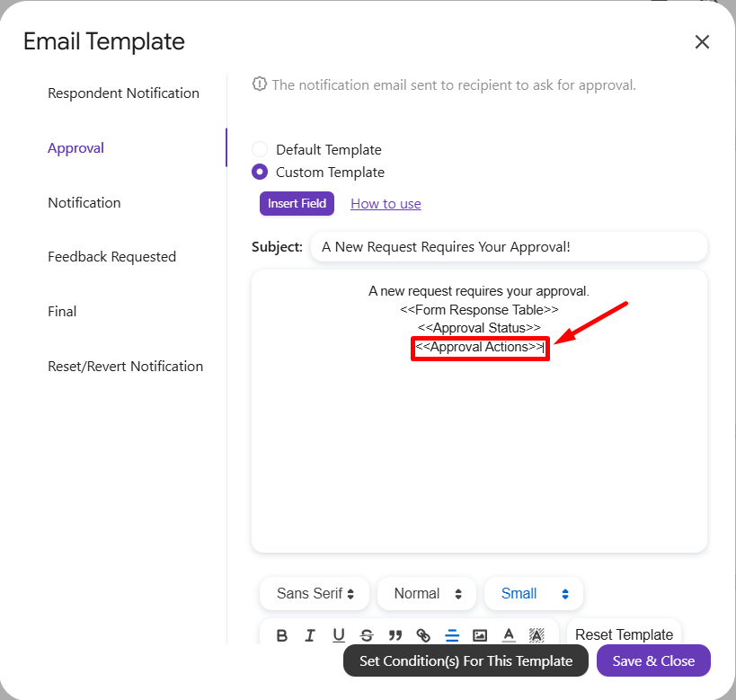This screenshot has width=736, height=700.
Task: Toggle strikethrough text formatting
Action: [367, 635]
